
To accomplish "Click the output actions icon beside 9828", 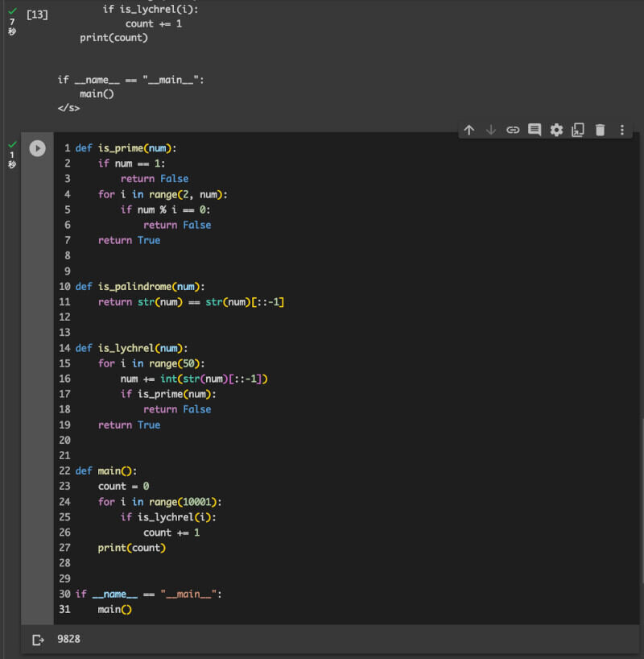I will pyautogui.click(x=37, y=639).
